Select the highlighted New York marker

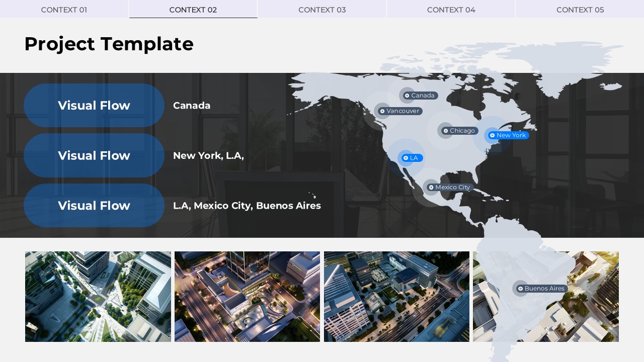(x=493, y=135)
